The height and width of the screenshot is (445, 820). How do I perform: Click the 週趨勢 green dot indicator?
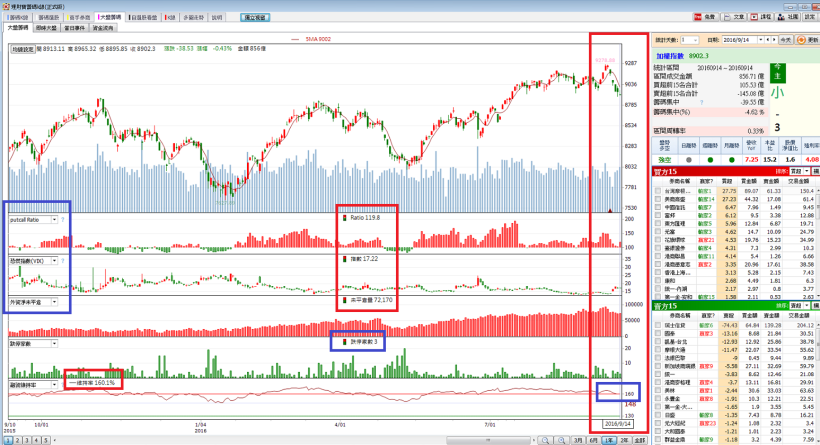710,159
